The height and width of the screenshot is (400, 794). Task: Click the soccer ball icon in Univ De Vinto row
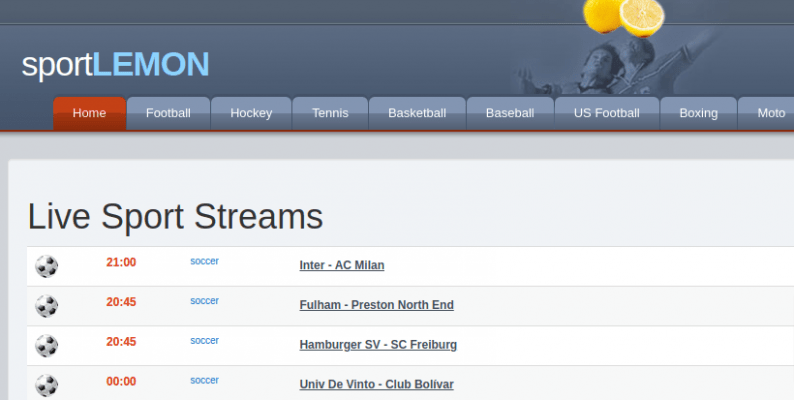point(47,385)
